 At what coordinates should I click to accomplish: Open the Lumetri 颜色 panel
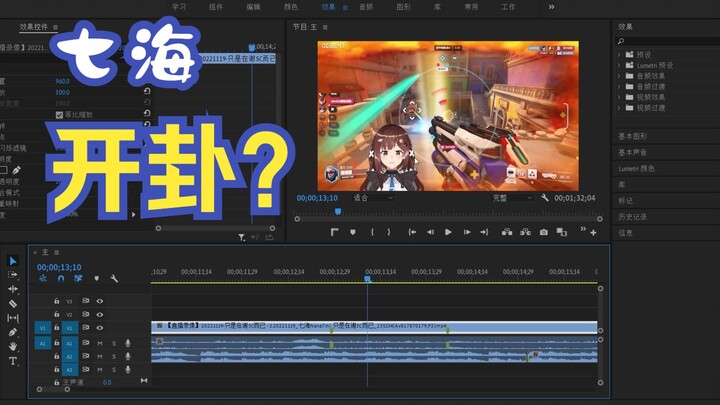click(x=636, y=169)
